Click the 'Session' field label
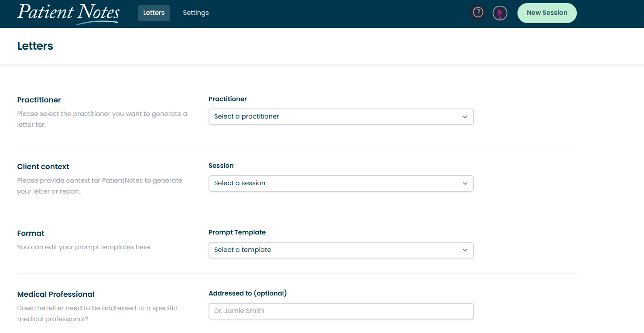The height and width of the screenshot is (333, 644). [x=221, y=166]
